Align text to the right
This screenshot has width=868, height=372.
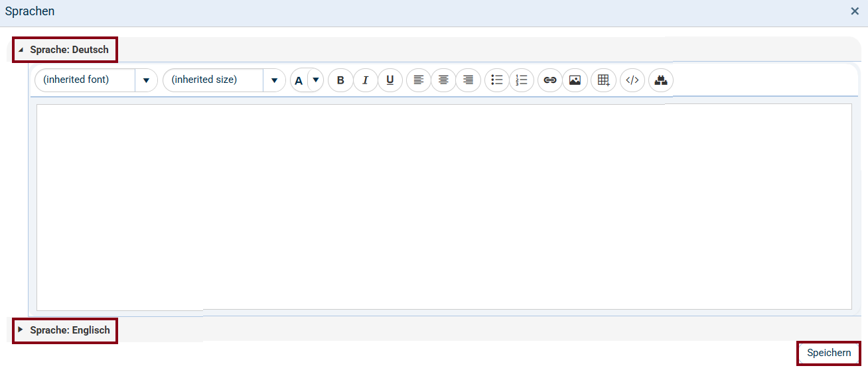pyautogui.click(x=468, y=80)
